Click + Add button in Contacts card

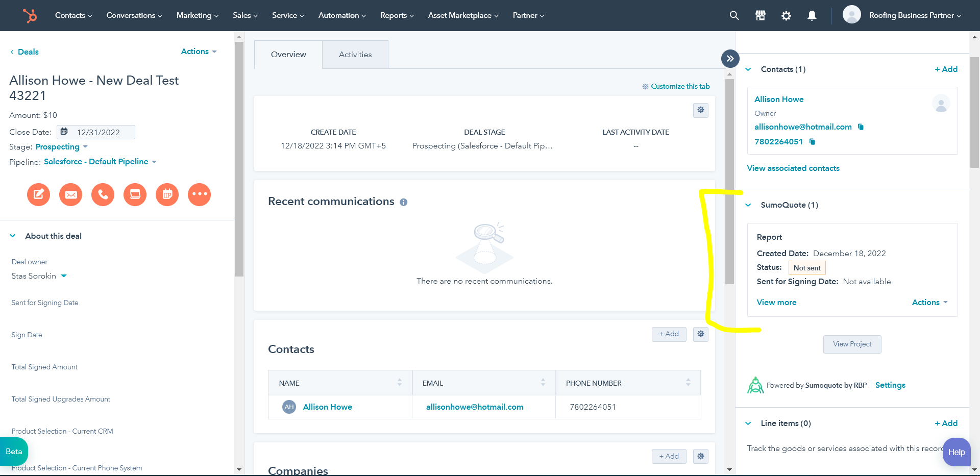[669, 334]
